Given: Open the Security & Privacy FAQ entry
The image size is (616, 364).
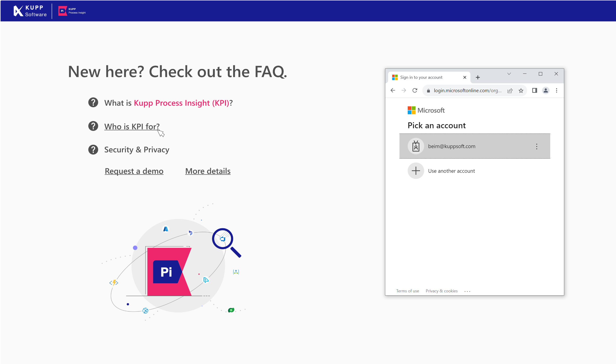Looking at the screenshot, I should [137, 150].
